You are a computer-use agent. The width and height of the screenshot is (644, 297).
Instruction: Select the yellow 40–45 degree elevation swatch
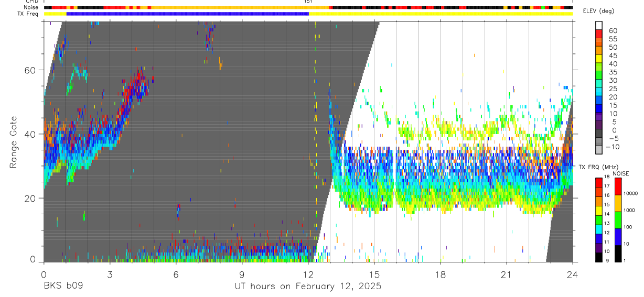pos(599,59)
